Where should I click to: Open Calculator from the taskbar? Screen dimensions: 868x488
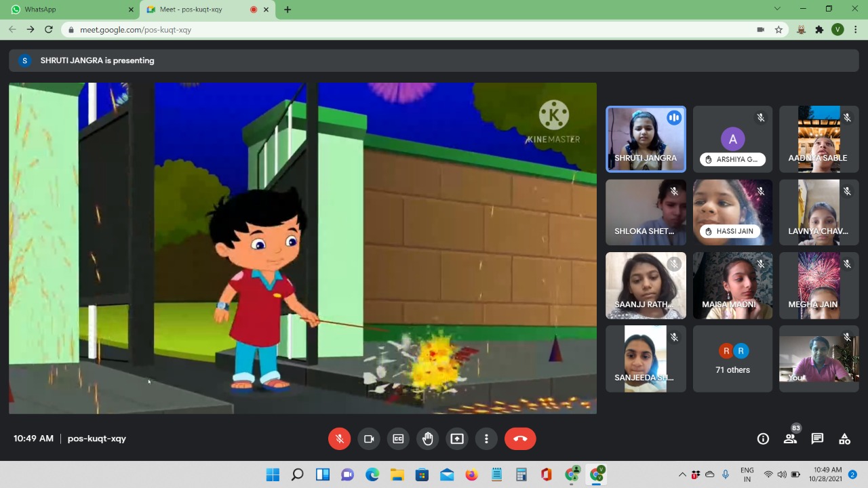point(521,474)
